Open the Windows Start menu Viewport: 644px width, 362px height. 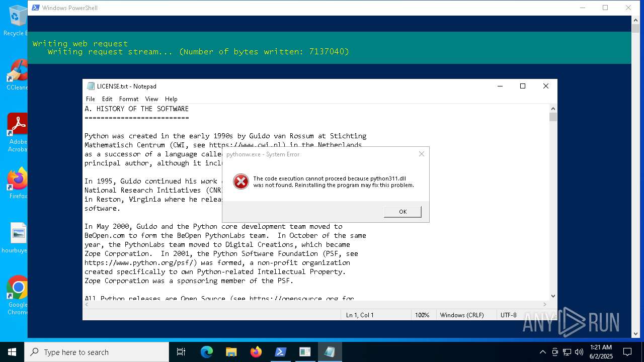[x=12, y=352]
